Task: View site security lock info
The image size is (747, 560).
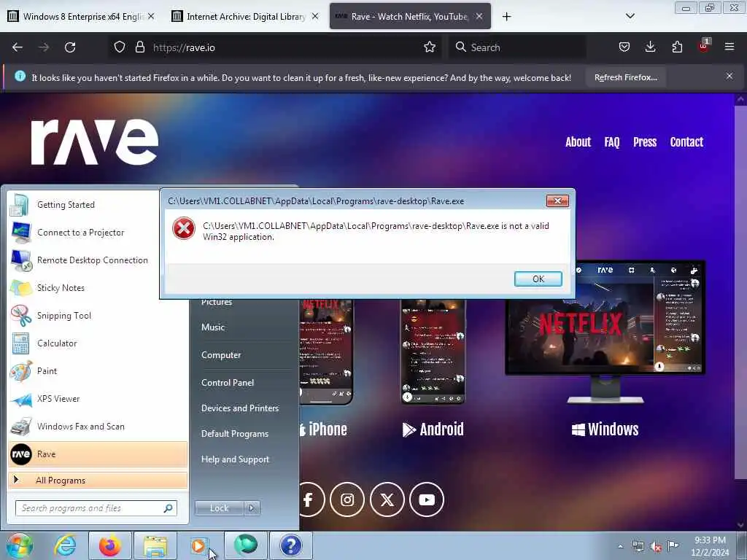Action: click(139, 47)
